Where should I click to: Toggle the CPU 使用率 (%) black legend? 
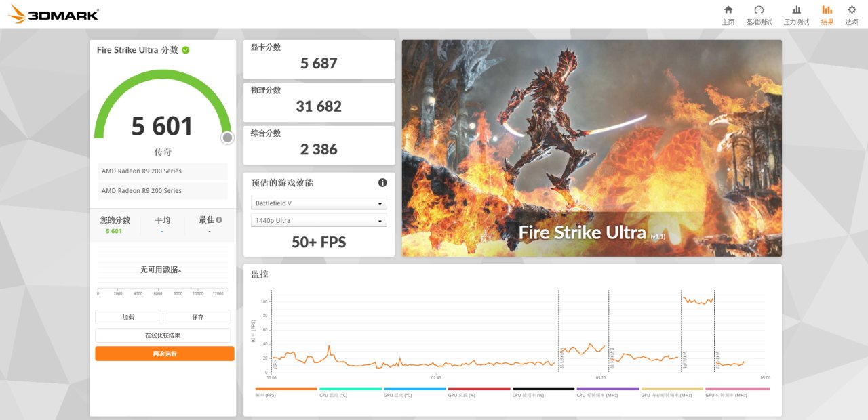coord(543,392)
